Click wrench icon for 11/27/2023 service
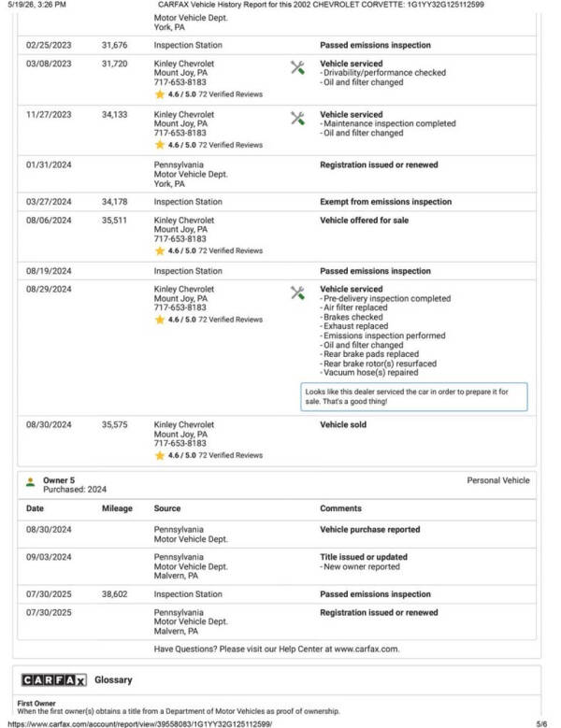This screenshot has height=728, width=561. [x=297, y=119]
